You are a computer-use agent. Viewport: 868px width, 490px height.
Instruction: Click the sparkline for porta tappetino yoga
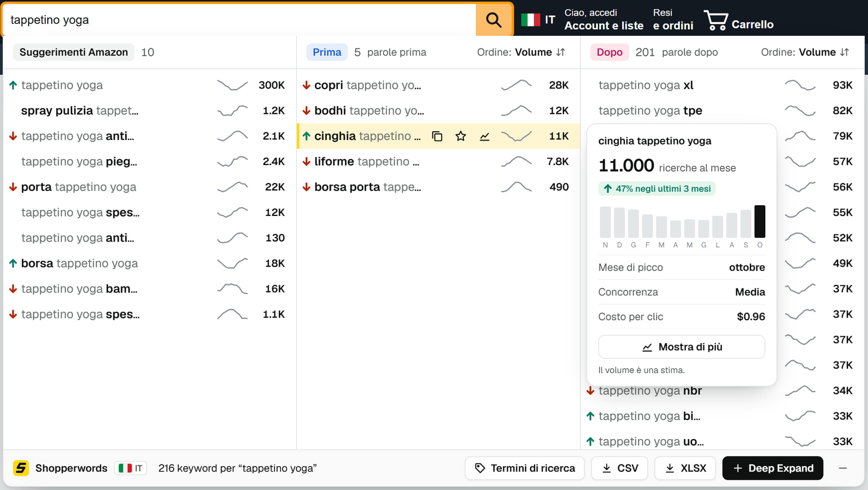(232, 187)
